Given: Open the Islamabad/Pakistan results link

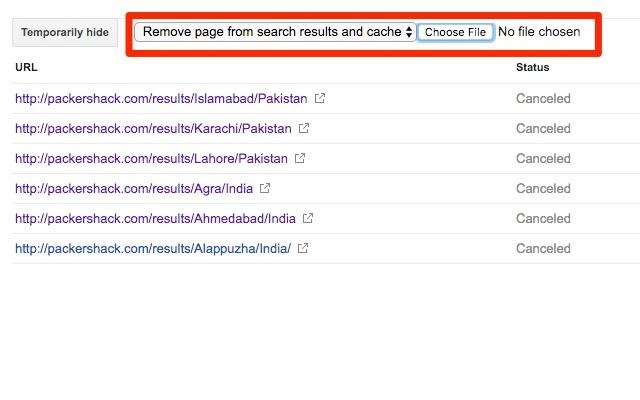Looking at the screenshot, I should click(x=161, y=99).
